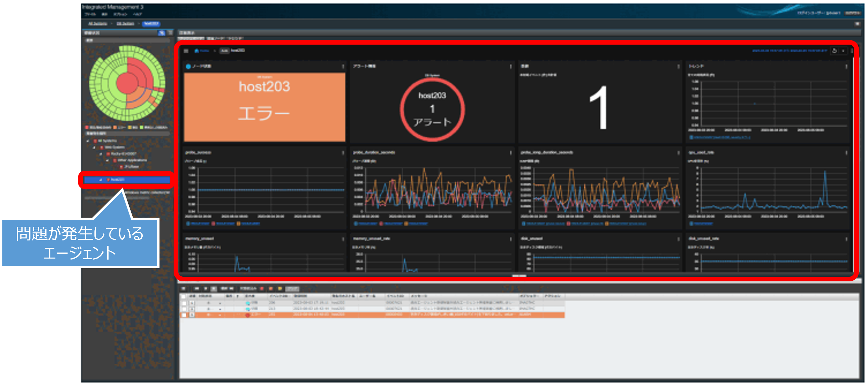Collapse the Web System tree node

point(94,148)
